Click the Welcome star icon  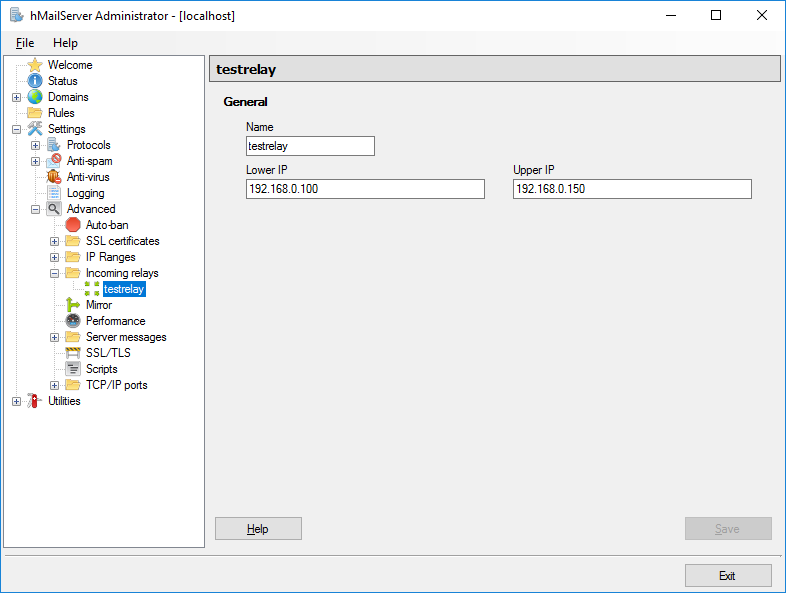point(35,65)
